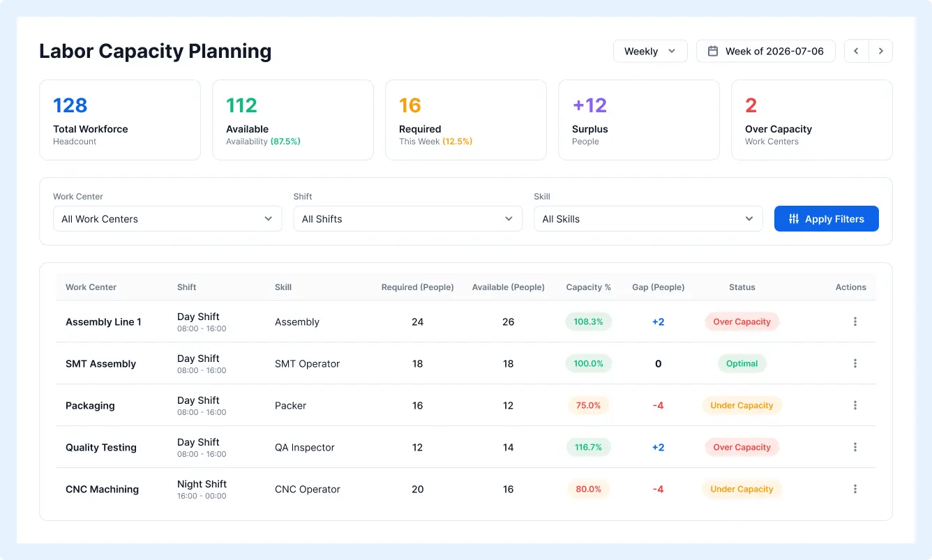Open the Weekly period dropdown
Viewport: 932px width, 560px height.
pyautogui.click(x=650, y=51)
